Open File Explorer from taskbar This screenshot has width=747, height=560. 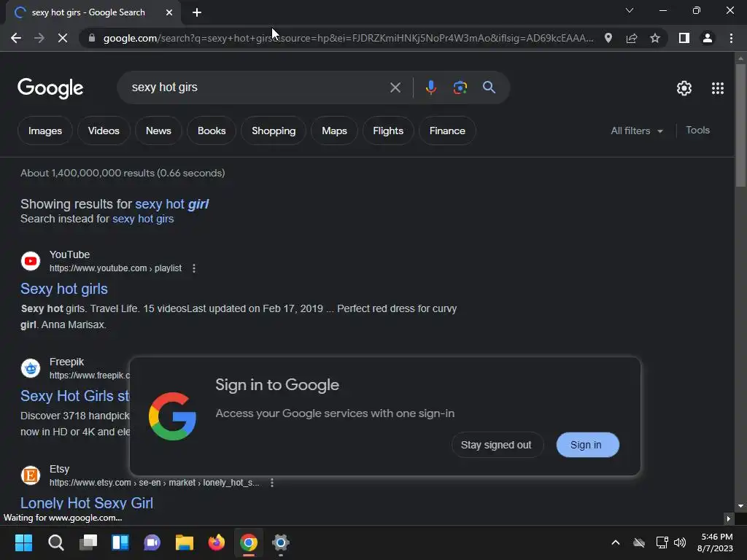tap(185, 542)
